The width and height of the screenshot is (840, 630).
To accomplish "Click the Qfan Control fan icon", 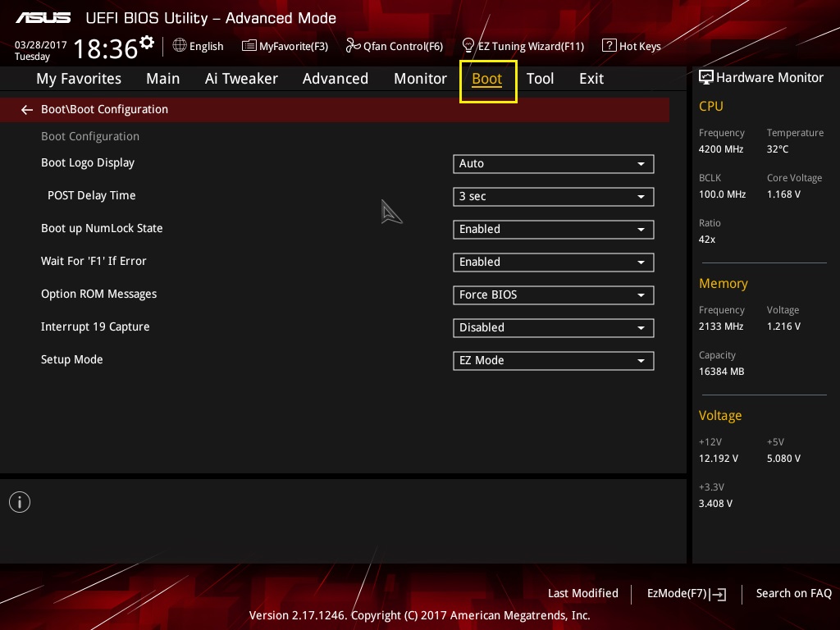I will [353, 46].
